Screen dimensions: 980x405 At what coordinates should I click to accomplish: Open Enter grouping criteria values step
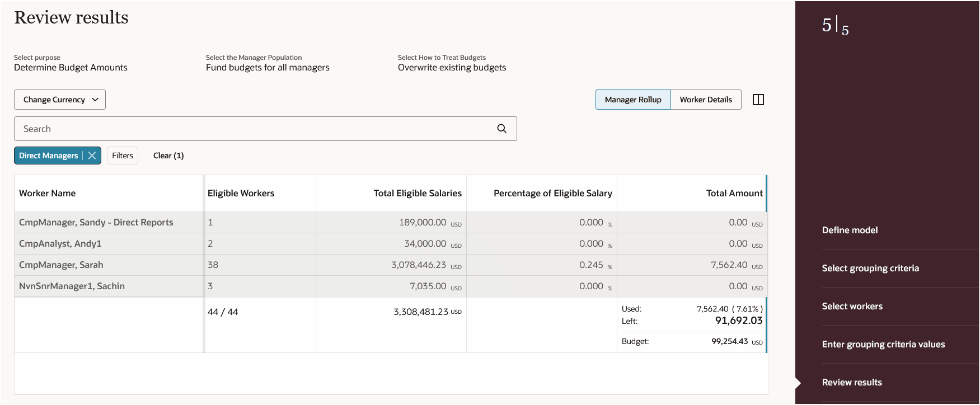883,344
